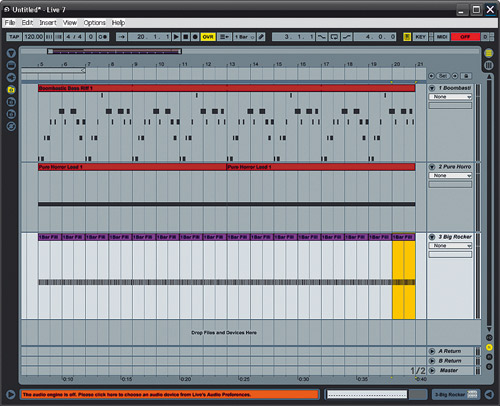500x406 pixels.
Task: Toggle detail view arrow at bottom right
Action: pyautogui.click(x=489, y=395)
